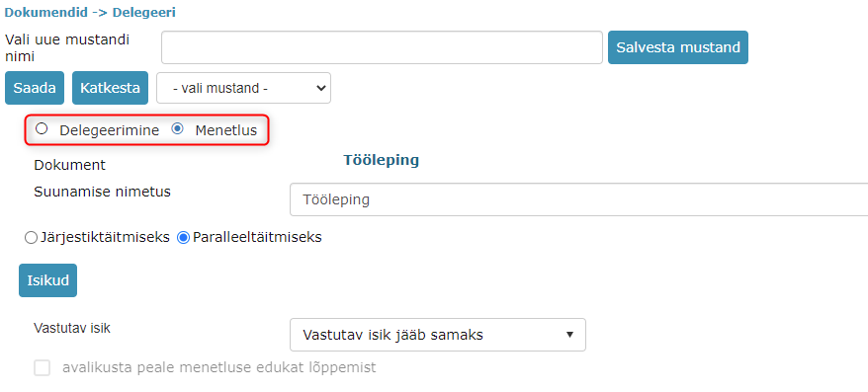Click the Vastutav isik dropdown arrow
Image resolution: width=868 pixels, height=392 pixels.
[569, 335]
